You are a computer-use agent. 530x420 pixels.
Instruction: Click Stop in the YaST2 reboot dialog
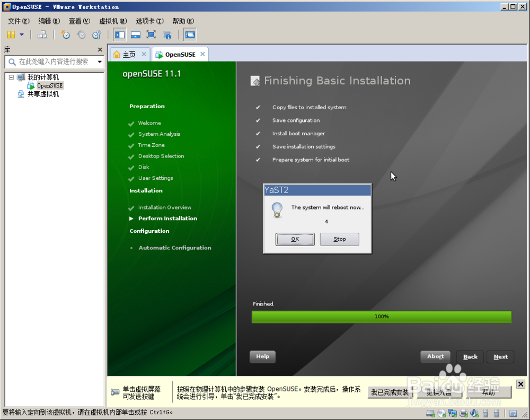tap(339, 239)
